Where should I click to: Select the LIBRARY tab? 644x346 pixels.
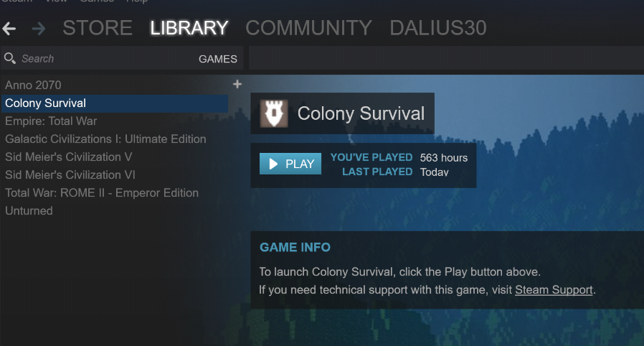point(189,28)
